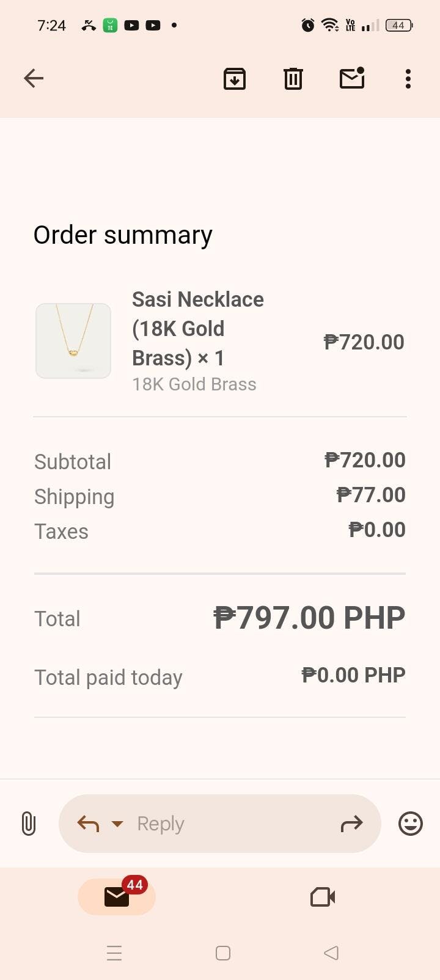Open the emoji picker smiley icon

coord(411,824)
